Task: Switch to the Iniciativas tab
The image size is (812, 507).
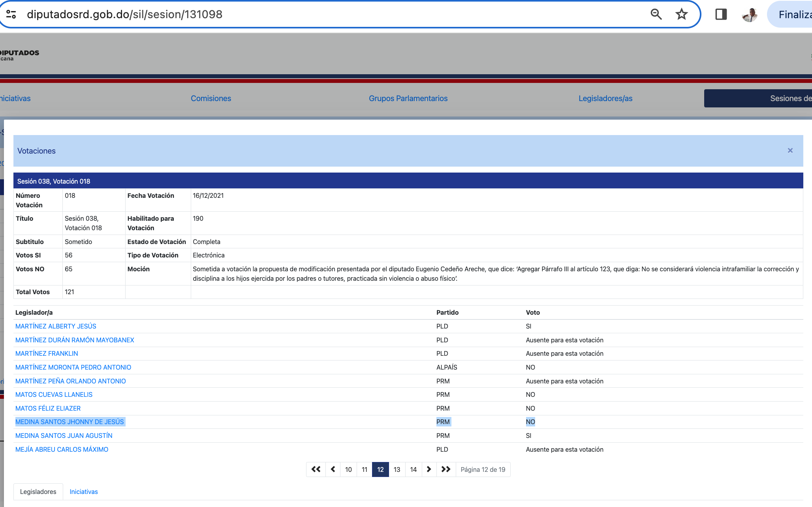Action: [x=84, y=492]
